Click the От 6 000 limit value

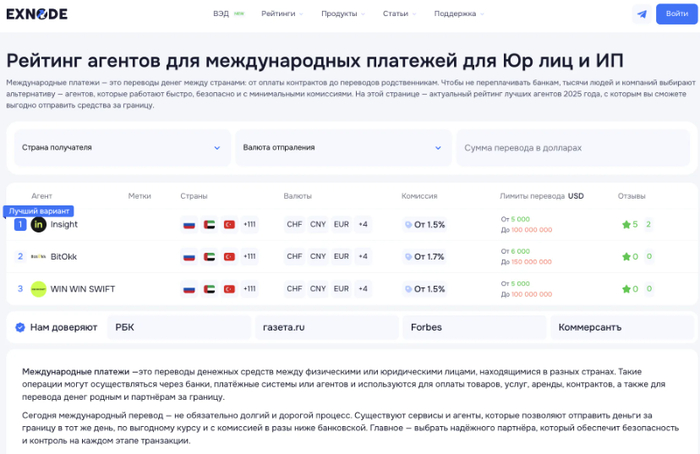[x=515, y=251]
